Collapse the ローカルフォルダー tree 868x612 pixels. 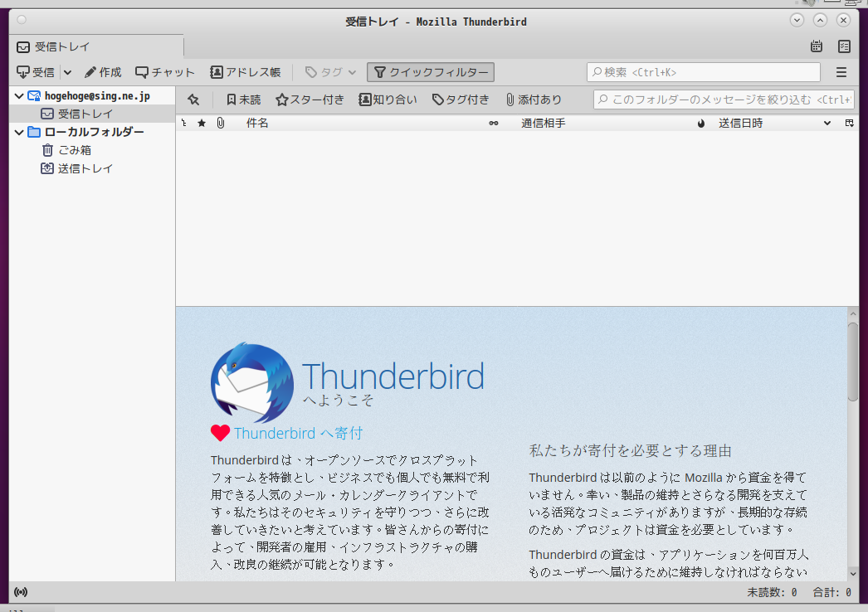tap(19, 132)
